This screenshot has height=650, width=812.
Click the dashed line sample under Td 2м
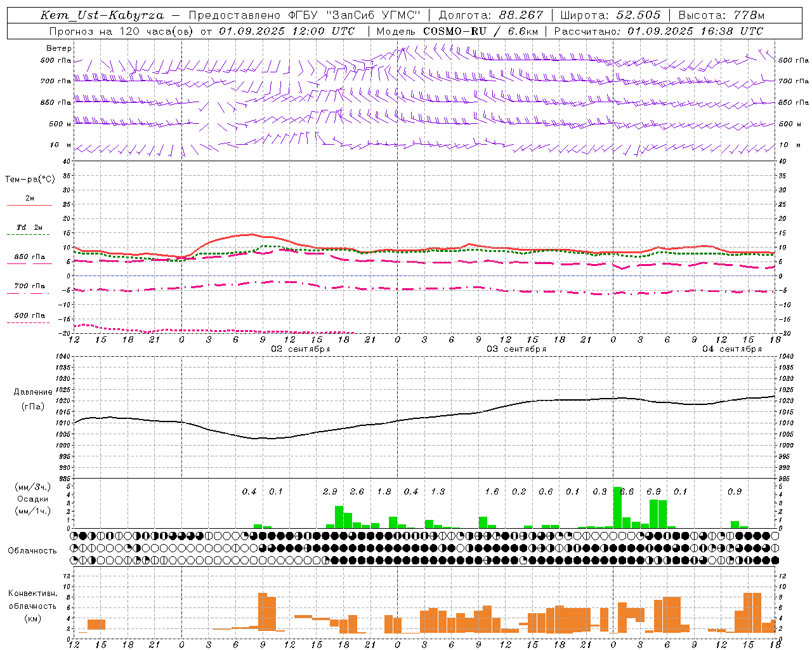pyautogui.click(x=29, y=235)
